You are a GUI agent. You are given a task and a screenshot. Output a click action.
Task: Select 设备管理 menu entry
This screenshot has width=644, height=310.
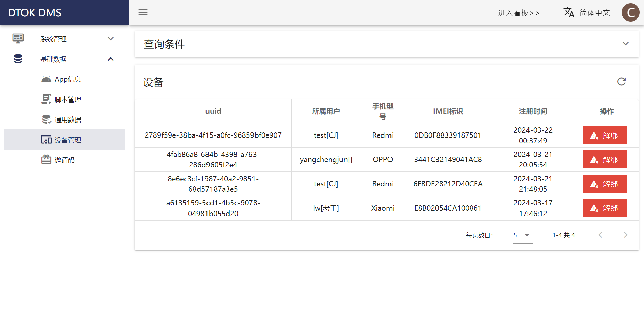tap(64, 140)
